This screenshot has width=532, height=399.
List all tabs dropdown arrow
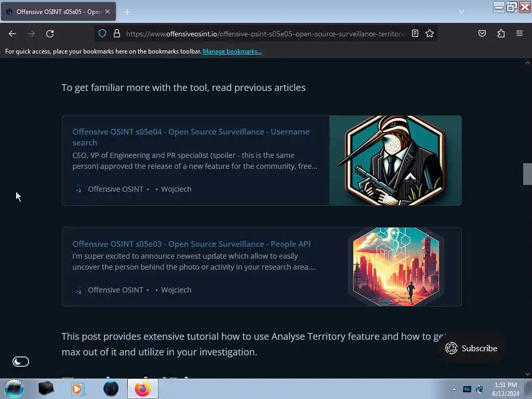(461, 11)
